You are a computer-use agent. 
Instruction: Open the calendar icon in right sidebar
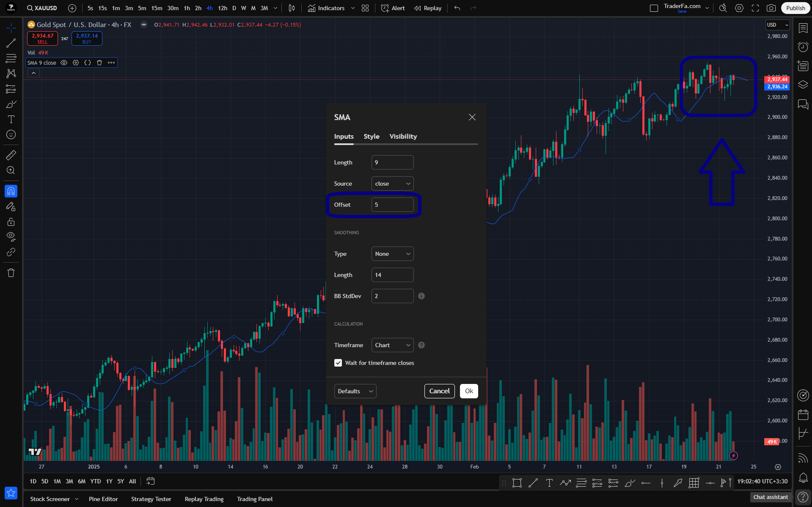(x=803, y=414)
